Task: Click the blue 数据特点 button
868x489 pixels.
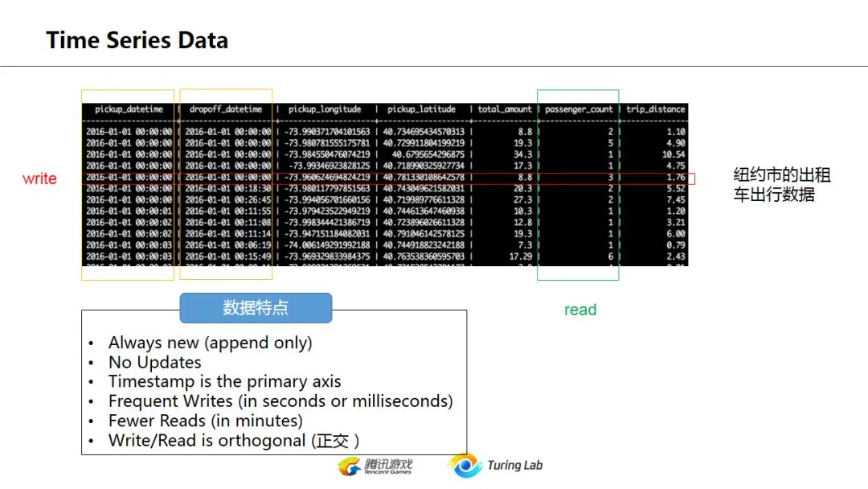Action: pos(256,308)
